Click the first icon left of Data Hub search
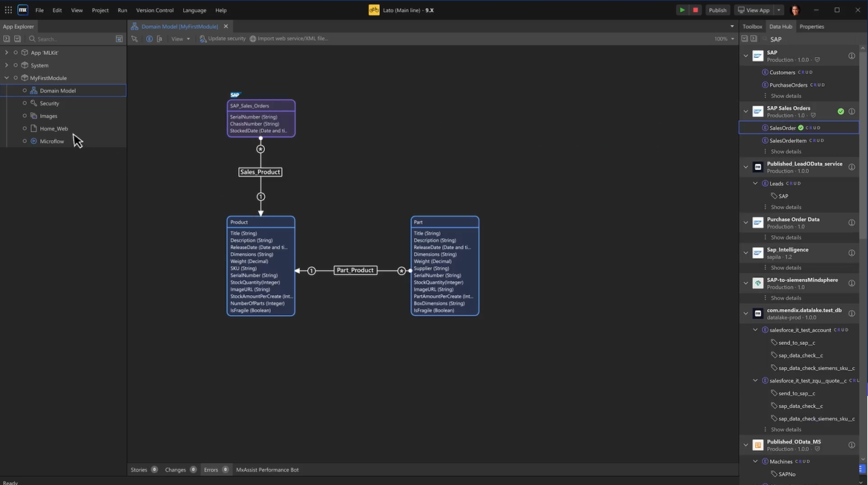This screenshot has height=485, width=868. [745, 39]
